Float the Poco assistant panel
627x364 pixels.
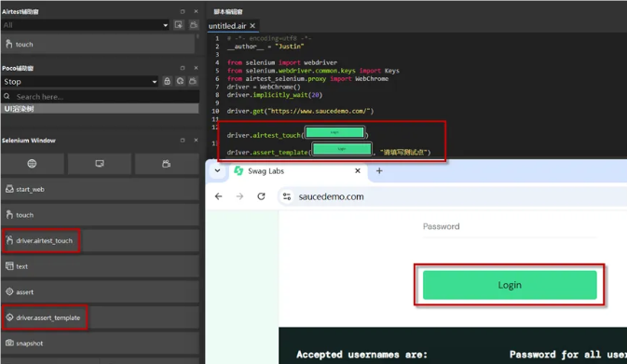(183, 68)
